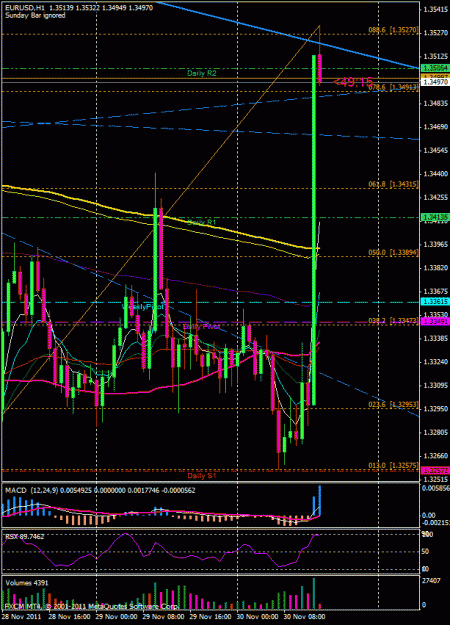Click the -0.002153 MACD scale value
450x625 pixels.
tap(436, 523)
